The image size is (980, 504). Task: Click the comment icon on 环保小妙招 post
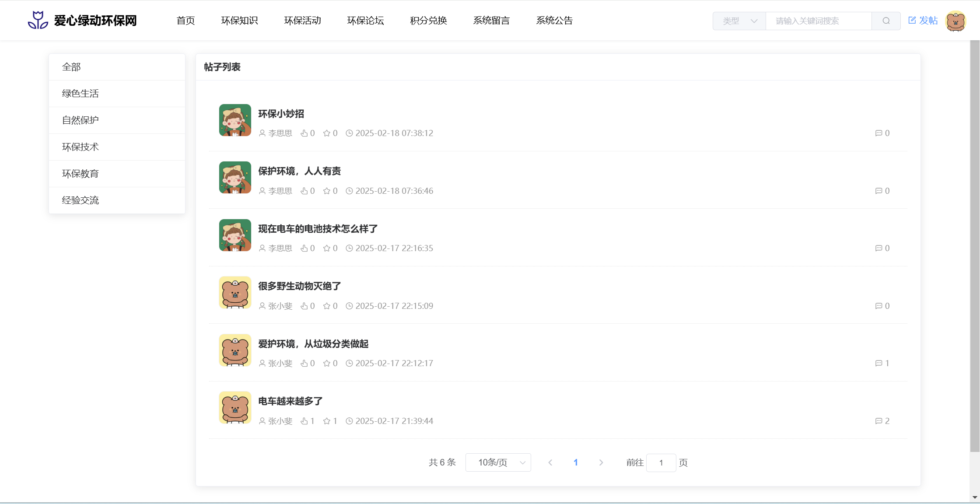point(878,133)
